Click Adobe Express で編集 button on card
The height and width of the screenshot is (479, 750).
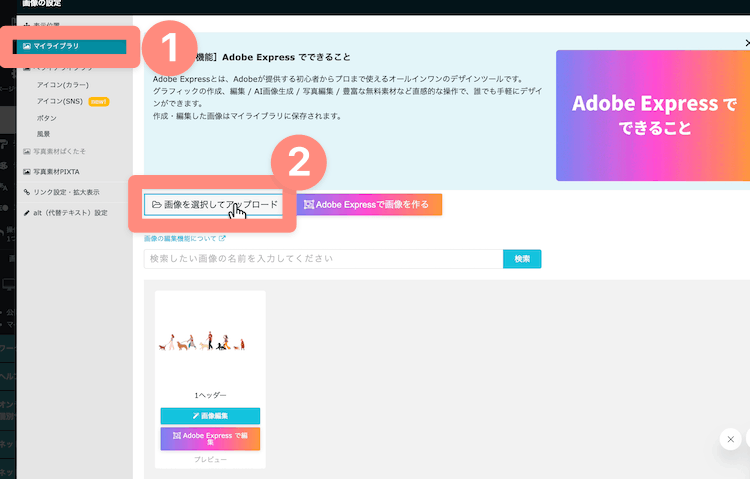click(x=210, y=438)
